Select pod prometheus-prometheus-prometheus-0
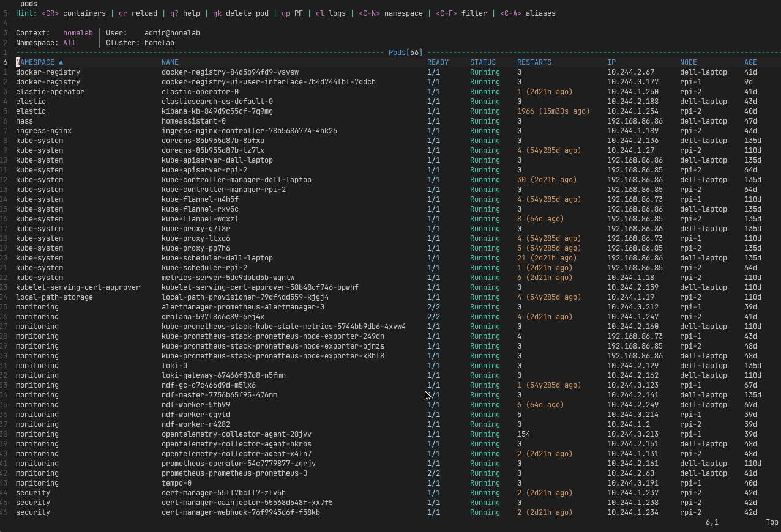The width and height of the screenshot is (781, 532). (234, 473)
